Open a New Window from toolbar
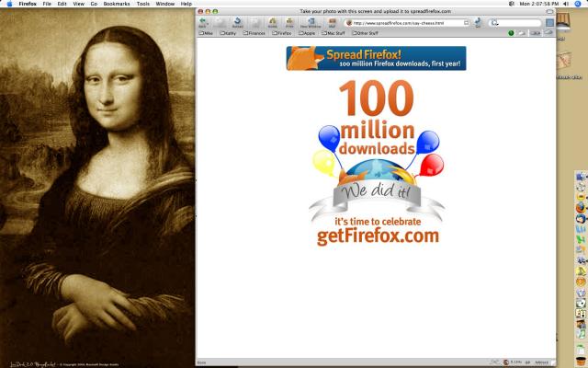The width and height of the screenshot is (588, 368). pos(310,21)
